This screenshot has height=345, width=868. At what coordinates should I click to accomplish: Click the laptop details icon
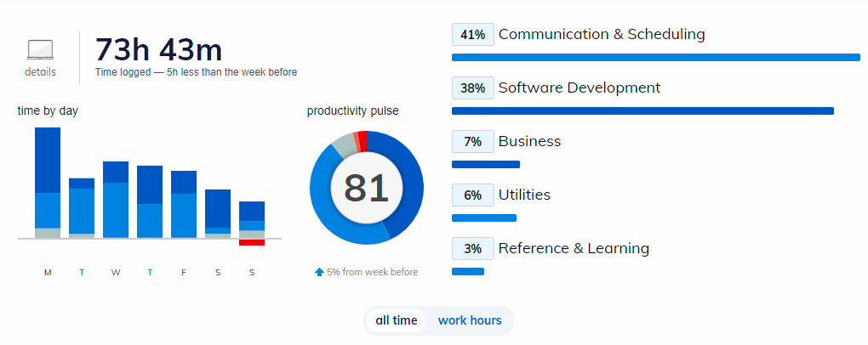pos(40,49)
